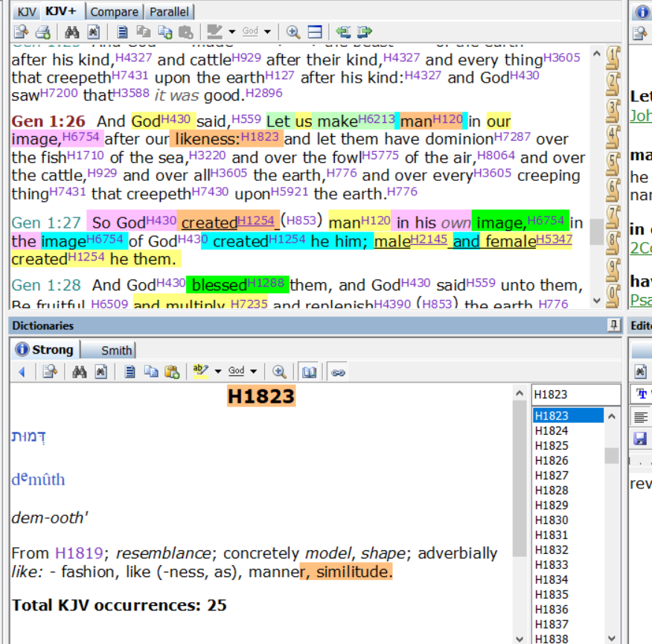The height and width of the screenshot is (644, 652).
Task: Open the highlighter dropdown arrow in dictionary toolbar
Action: [218, 371]
